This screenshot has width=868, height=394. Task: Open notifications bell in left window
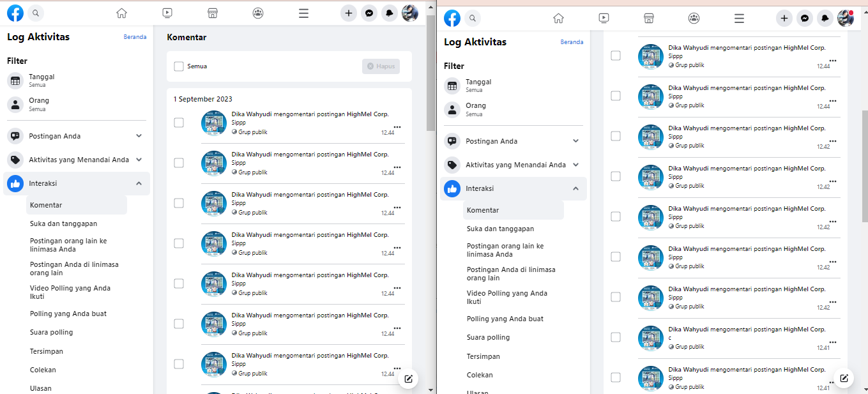click(389, 13)
